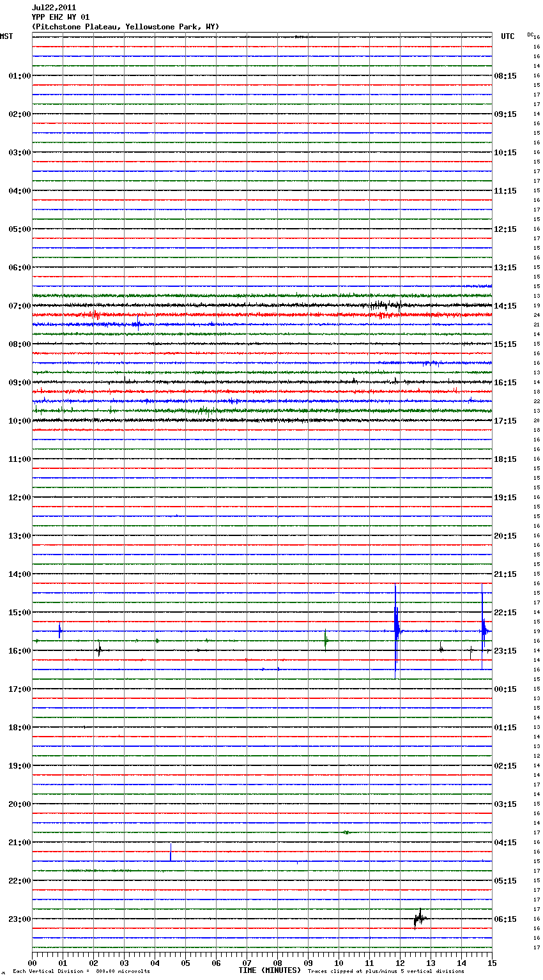Click the black burst near minute 11 on 07:00 trace
The image size is (543, 980).
(385, 305)
